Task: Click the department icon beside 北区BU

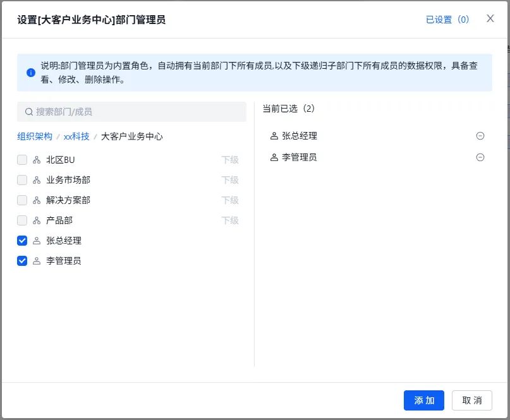Action: 36,160
